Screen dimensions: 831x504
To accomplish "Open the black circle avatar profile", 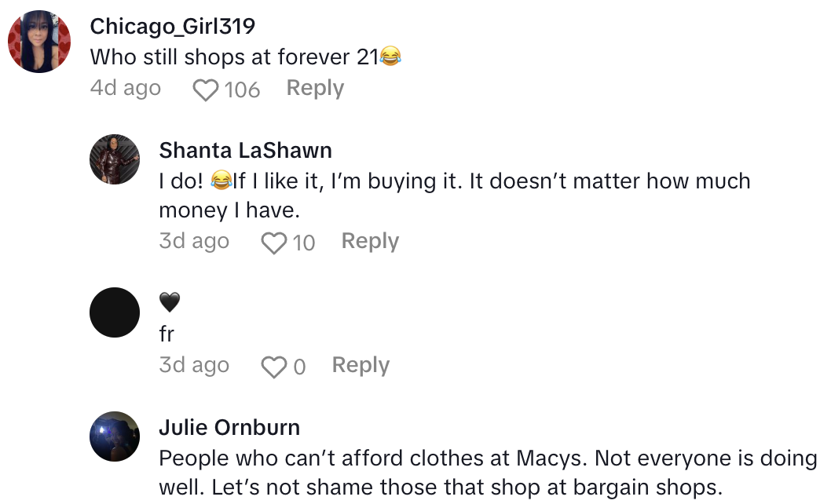I will pyautogui.click(x=115, y=312).
